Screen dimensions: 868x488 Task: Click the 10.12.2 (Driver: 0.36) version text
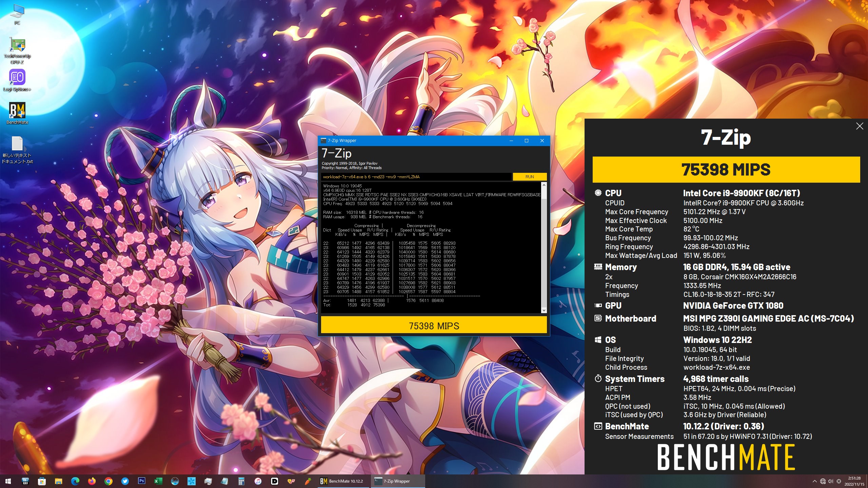724,426
